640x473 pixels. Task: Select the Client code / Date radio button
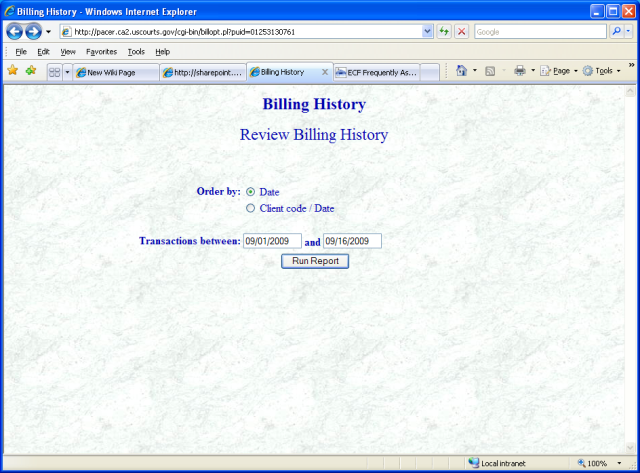[x=251, y=208]
